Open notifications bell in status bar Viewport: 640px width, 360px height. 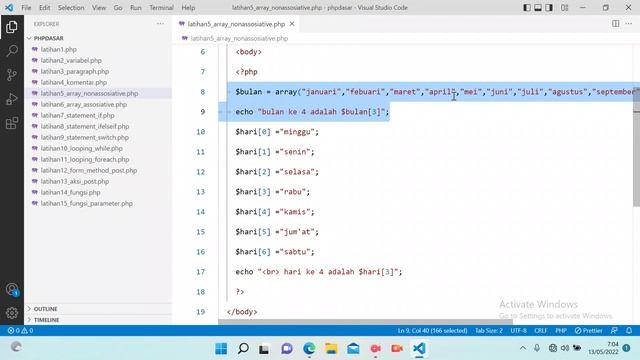[x=629, y=331]
